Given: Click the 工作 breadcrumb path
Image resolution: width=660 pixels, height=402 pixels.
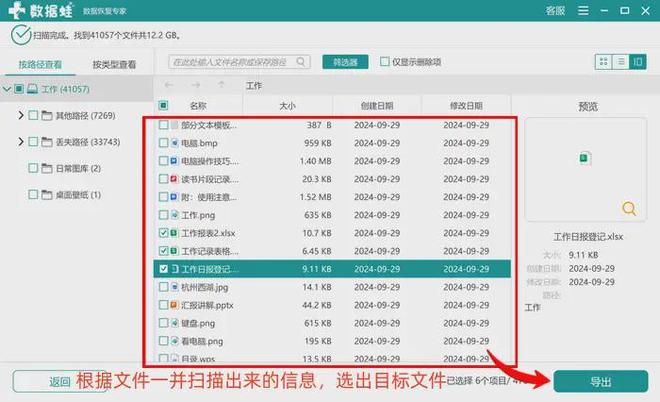Looking at the screenshot, I should click(x=254, y=85).
